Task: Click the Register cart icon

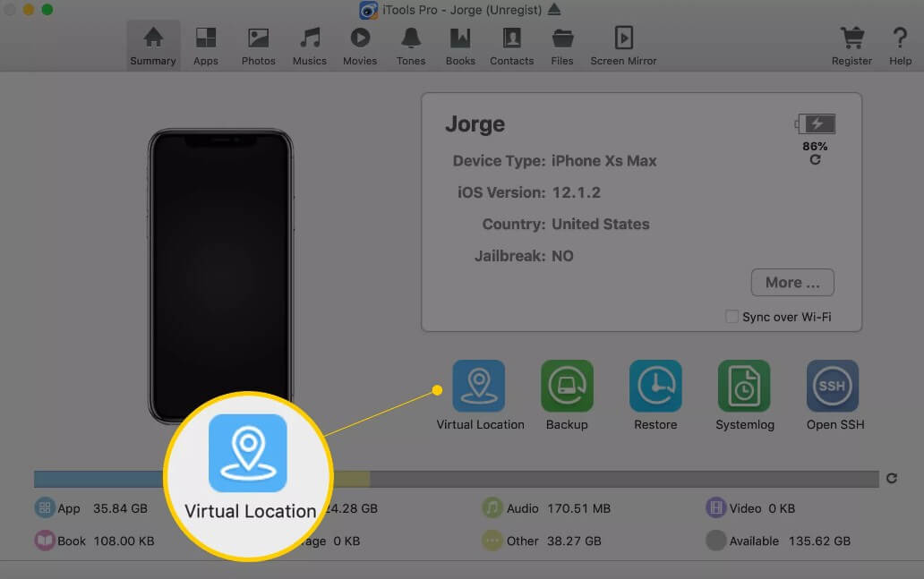Action: tap(852, 38)
